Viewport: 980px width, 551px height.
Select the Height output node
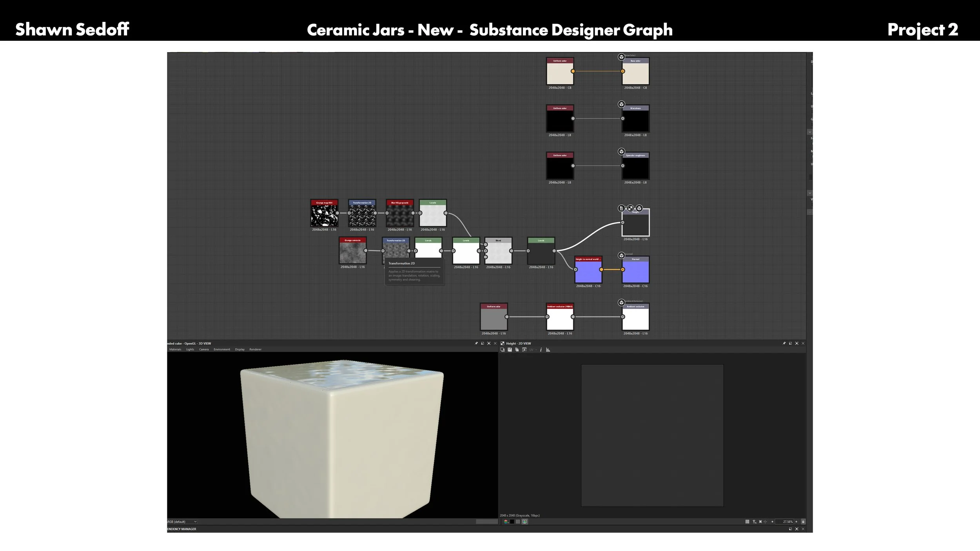[635, 223]
